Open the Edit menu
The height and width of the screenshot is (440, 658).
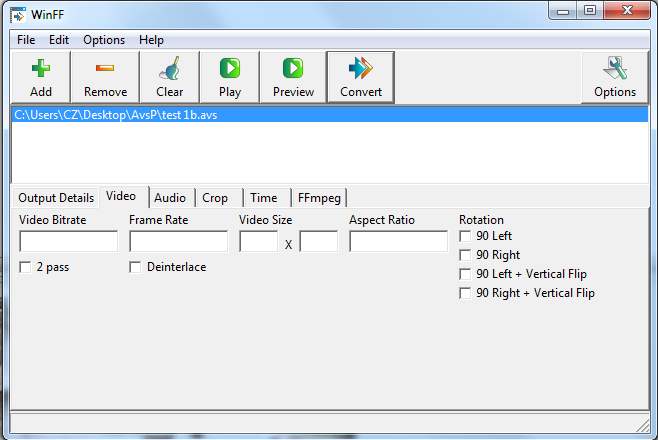[59, 40]
